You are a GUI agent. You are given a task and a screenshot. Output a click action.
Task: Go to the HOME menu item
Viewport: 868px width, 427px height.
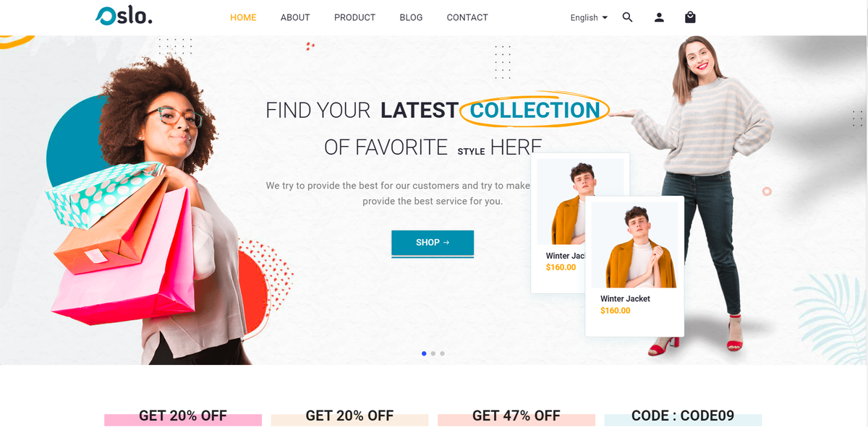(243, 17)
